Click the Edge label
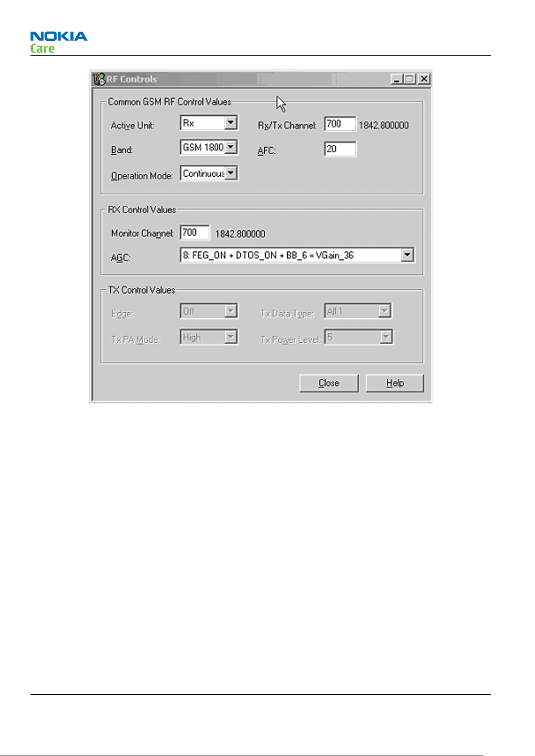The image size is (535, 756). point(122,314)
